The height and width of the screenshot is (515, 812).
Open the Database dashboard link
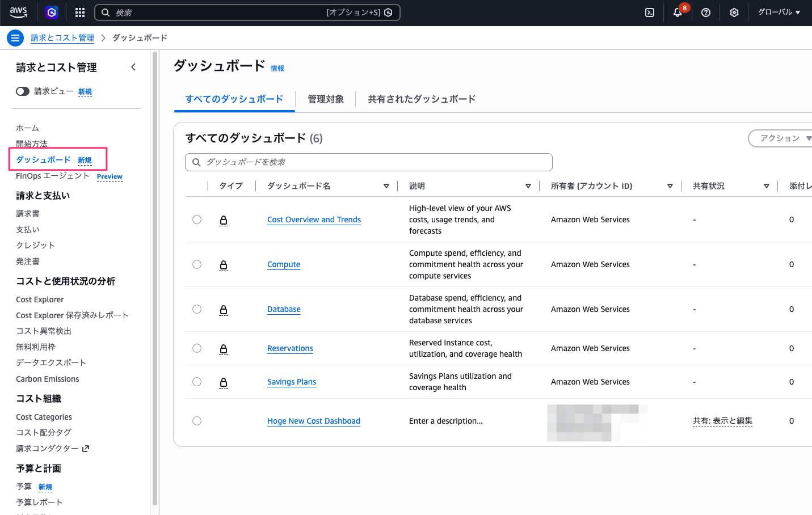pyautogui.click(x=284, y=309)
